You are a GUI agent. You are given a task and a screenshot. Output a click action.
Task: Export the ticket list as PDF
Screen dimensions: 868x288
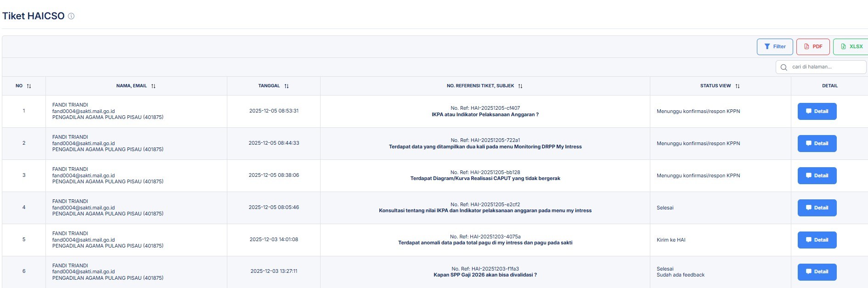(x=812, y=46)
